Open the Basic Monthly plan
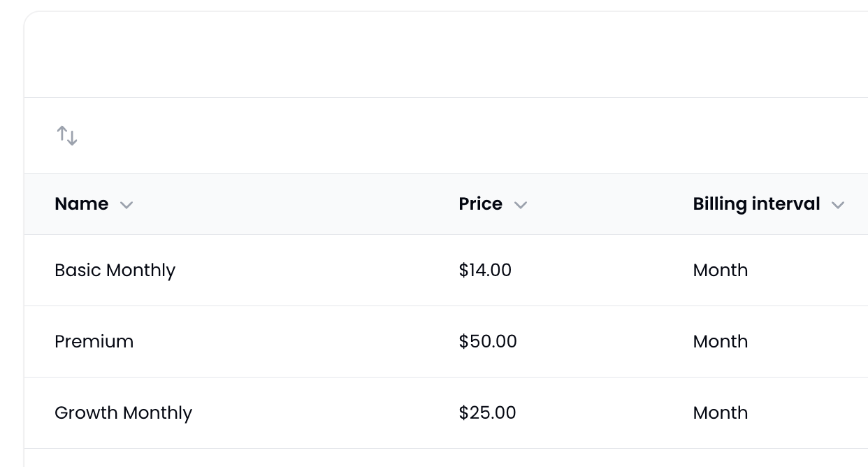Screen dimensions: 868x467 pyautogui.click(x=115, y=271)
